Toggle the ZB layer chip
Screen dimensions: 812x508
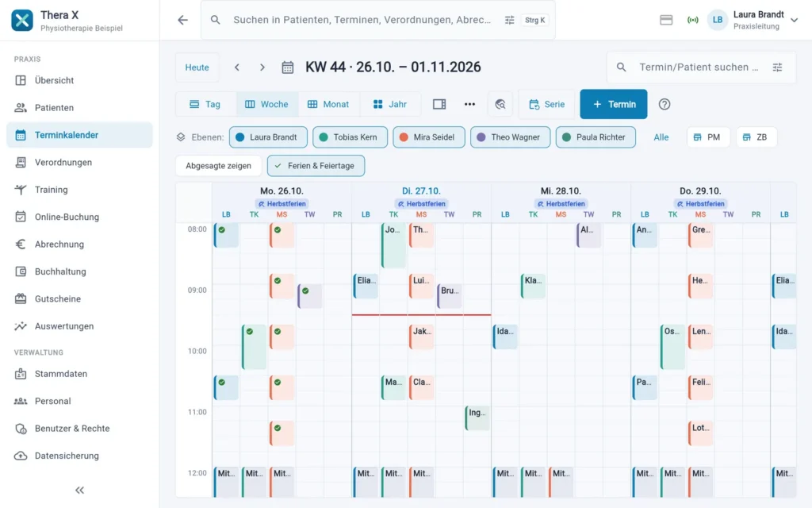point(756,137)
